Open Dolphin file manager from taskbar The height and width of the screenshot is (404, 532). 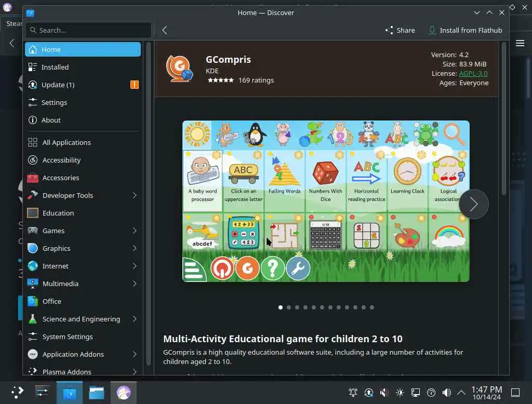pyautogui.click(x=97, y=393)
